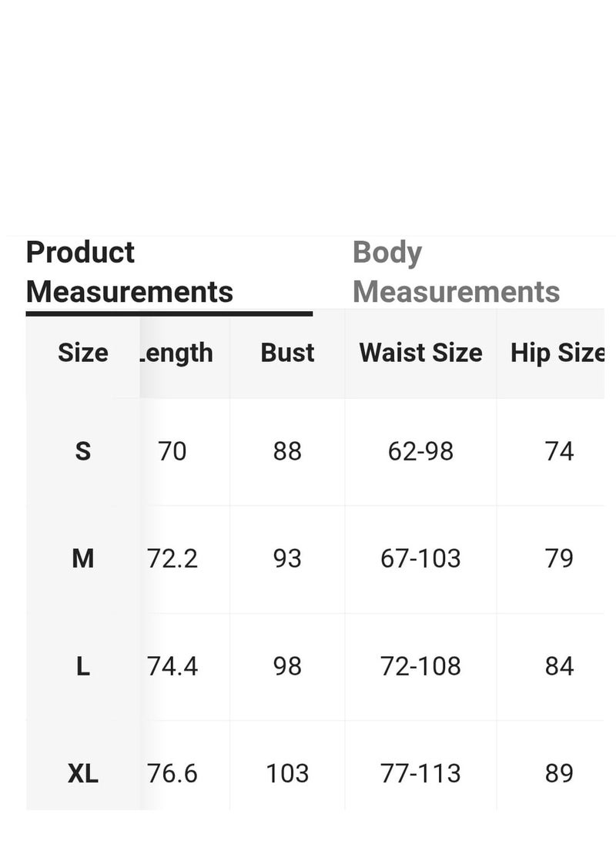This screenshot has height=841, width=616.
Task: Click the Hip Size column header
Action: pyautogui.click(x=557, y=354)
